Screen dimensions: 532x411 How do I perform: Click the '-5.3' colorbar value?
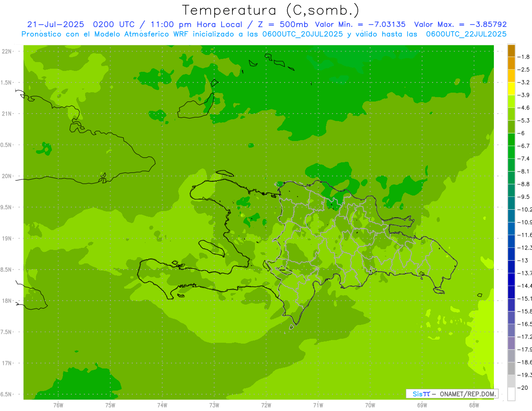point(524,120)
